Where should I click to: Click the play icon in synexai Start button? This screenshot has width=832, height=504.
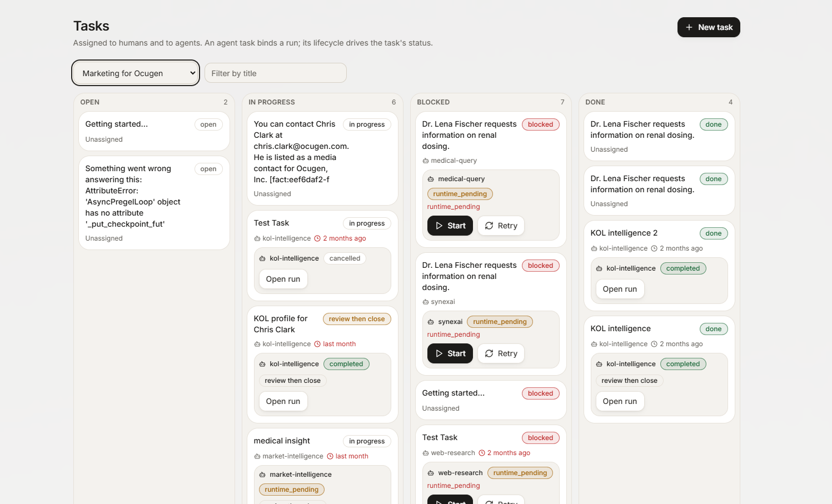click(x=439, y=353)
